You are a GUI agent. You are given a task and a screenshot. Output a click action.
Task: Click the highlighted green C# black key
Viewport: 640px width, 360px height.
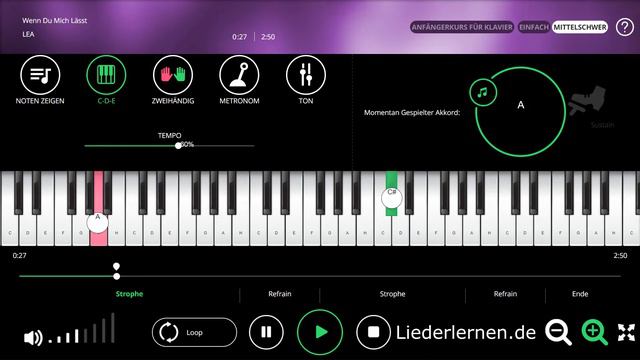click(391, 193)
